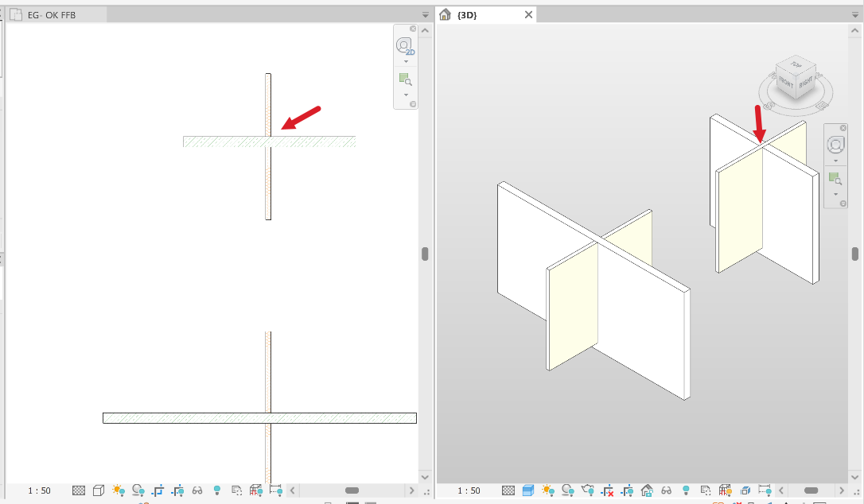Close the floor plan navigation bar
The width and height of the screenshot is (864, 504).
click(x=413, y=29)
